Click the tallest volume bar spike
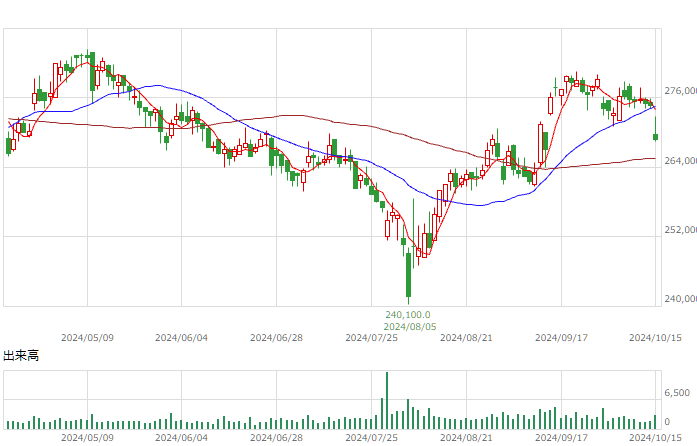The height and width of the screenshot is (446, 697). [x=387, y=400]
